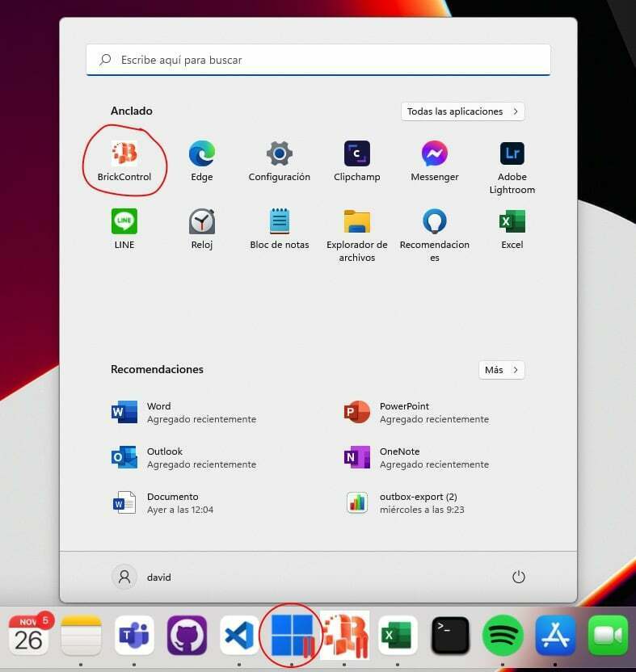636x672 pixels.
Task: Launch Excel from pinned apps
Action: click(x=512, y=229)
